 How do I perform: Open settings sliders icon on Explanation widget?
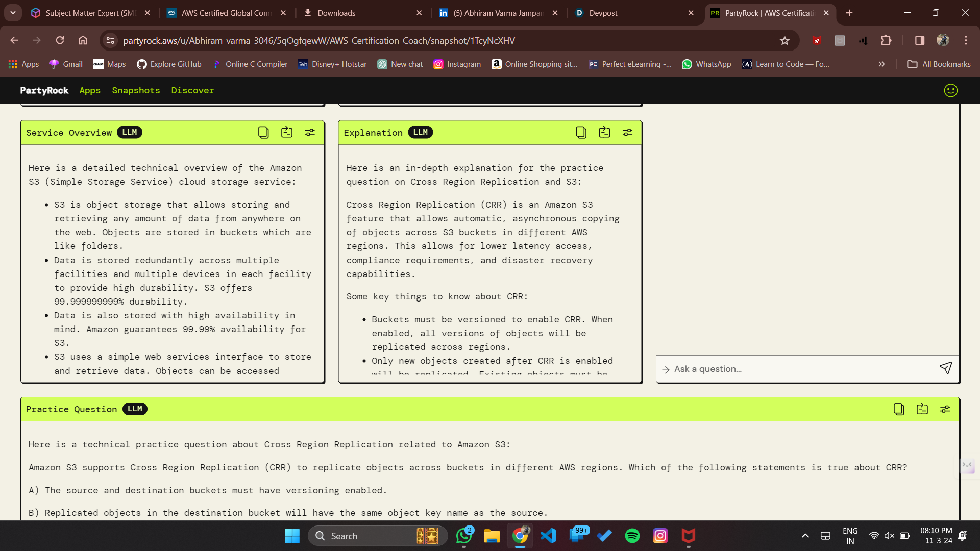(627, 133)
